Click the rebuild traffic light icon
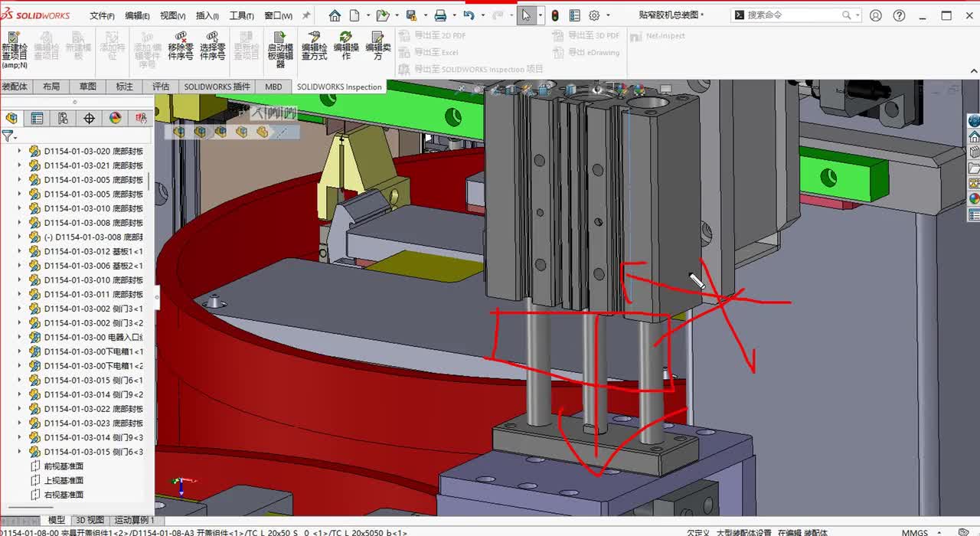This screenshot has height=536, width=980. point(555,15)
